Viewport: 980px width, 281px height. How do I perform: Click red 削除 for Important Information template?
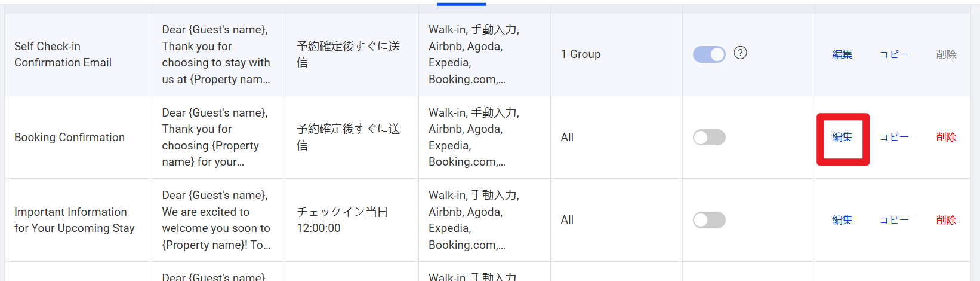[946, 220]
